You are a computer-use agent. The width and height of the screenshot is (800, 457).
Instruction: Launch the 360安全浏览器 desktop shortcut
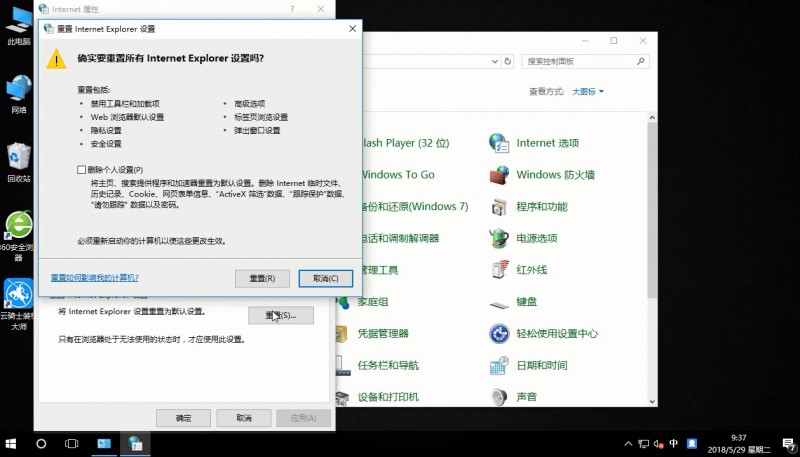pyautogui.click(x=19, y=236)
